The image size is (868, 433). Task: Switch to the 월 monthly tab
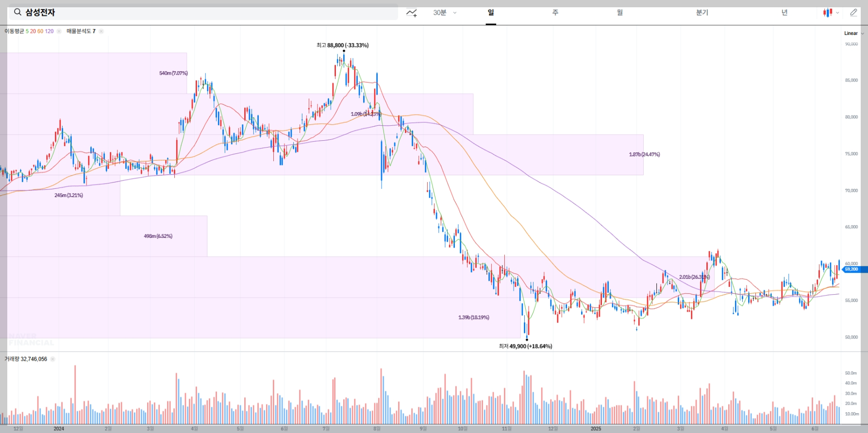(x=620, y=13)
